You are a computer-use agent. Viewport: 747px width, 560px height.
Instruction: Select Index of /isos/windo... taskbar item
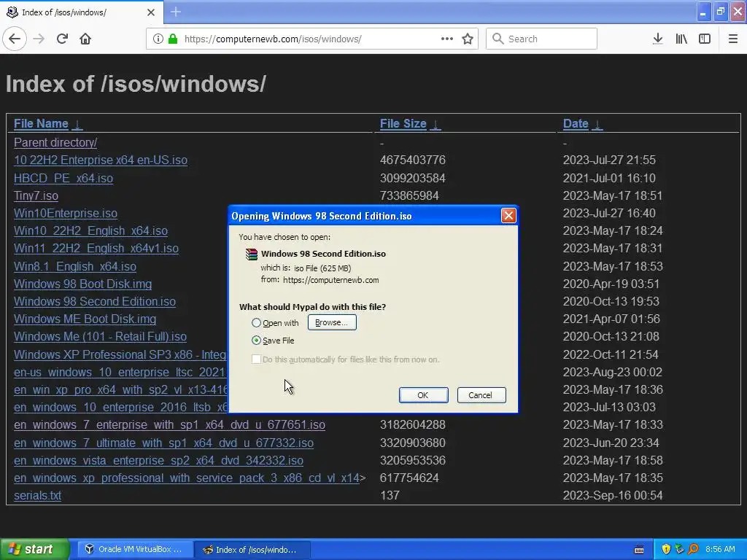(x=252, y=549)
